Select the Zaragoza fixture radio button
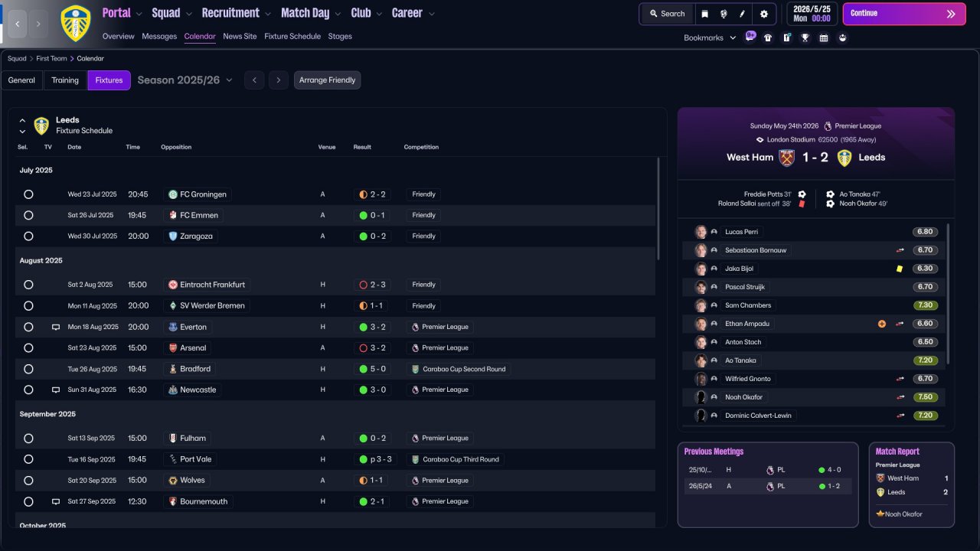Image resolution: width=980 pixels, height=551 pixels. point(28,236)
